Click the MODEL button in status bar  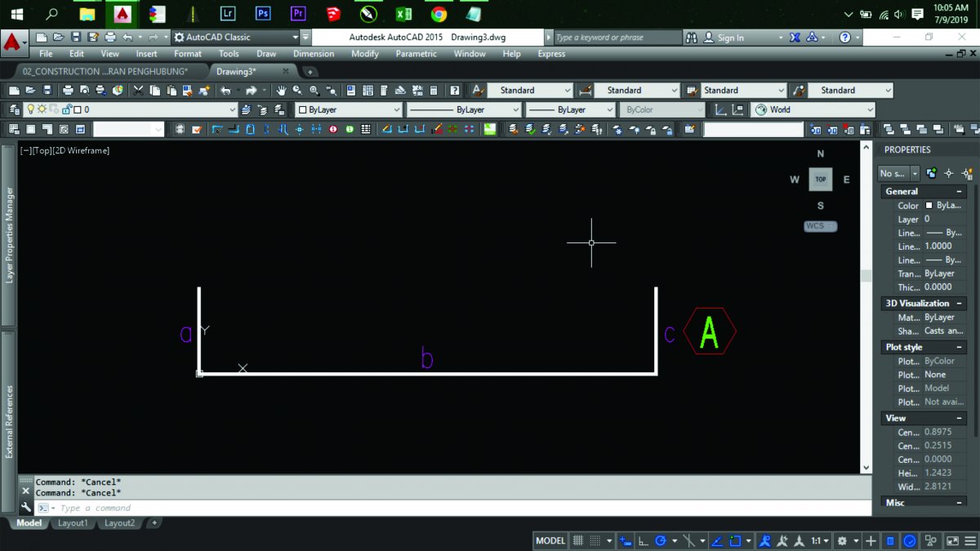coord(550,540)
